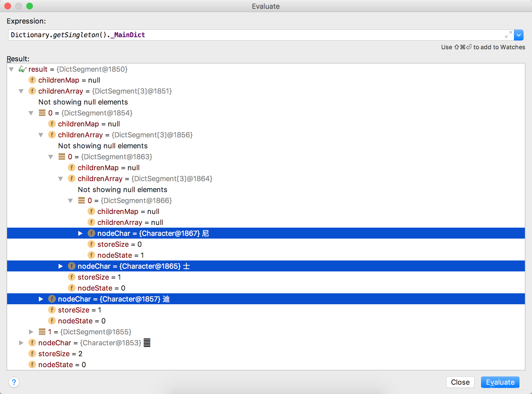
Task: Click field icon of top-level childrenMap
Action: pos(32,80)
